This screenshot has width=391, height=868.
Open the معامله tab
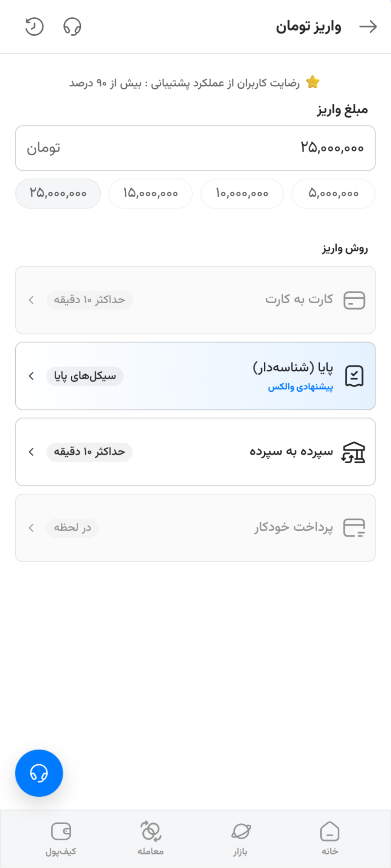tap(151, 838)
